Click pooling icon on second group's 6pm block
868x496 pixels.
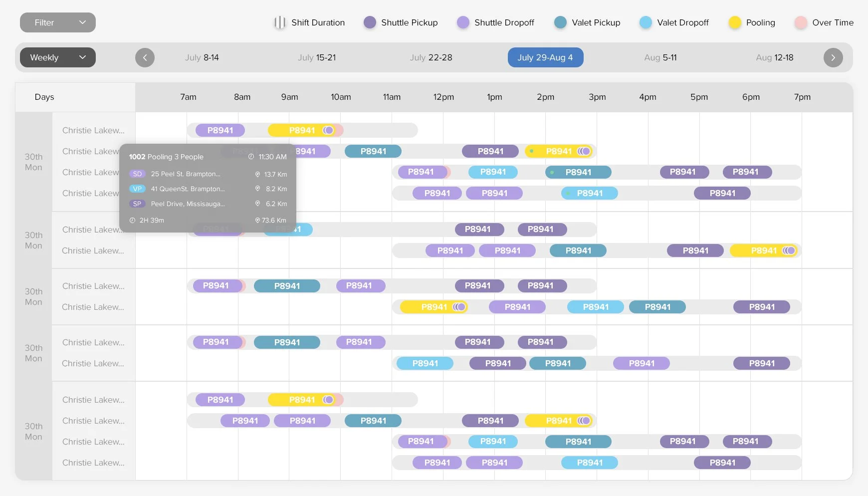point(789,250)
